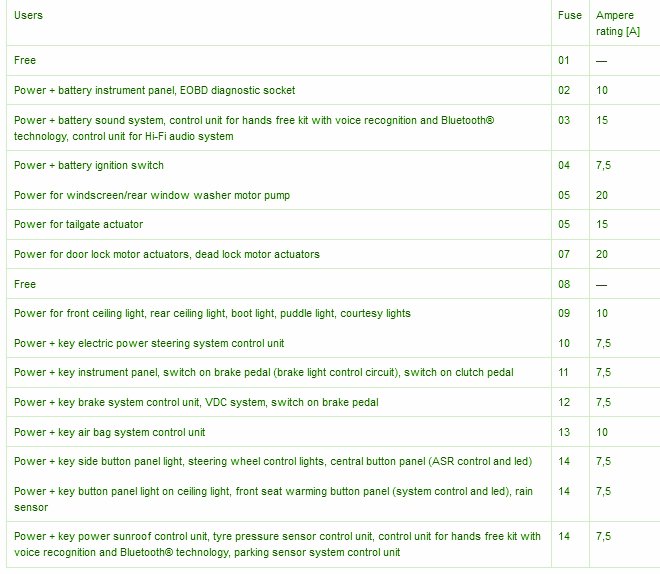Click fuse number 08 cell

point(564,284)
